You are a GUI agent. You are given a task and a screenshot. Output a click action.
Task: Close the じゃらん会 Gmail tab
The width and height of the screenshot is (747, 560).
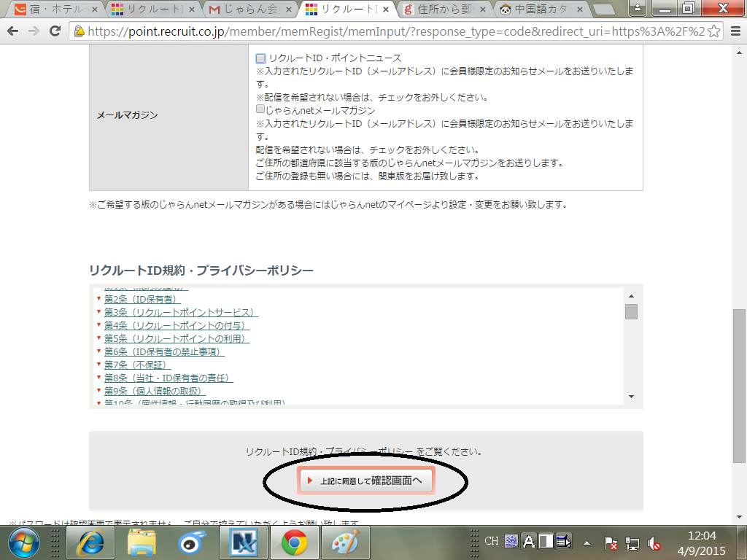point(288,9)
